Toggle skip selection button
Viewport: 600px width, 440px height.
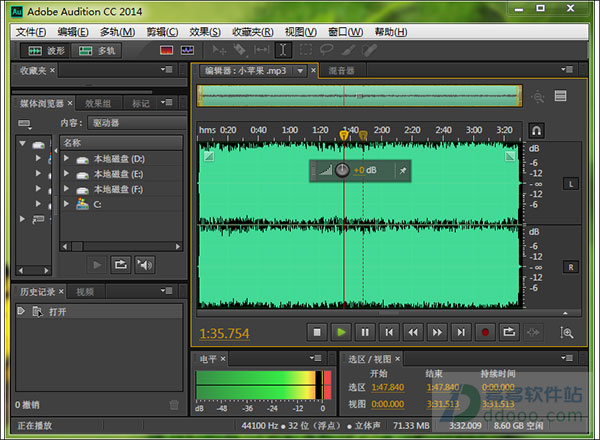(533, 332)
